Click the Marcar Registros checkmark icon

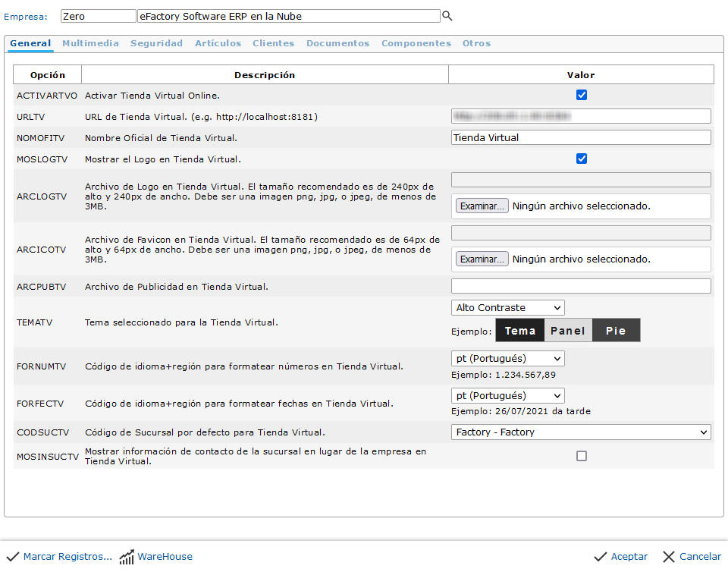pos(13,557)
